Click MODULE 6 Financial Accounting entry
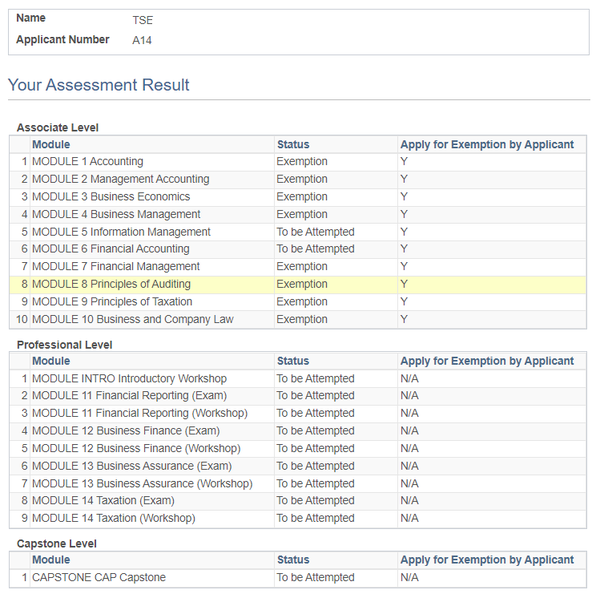 tap(110, 249)
